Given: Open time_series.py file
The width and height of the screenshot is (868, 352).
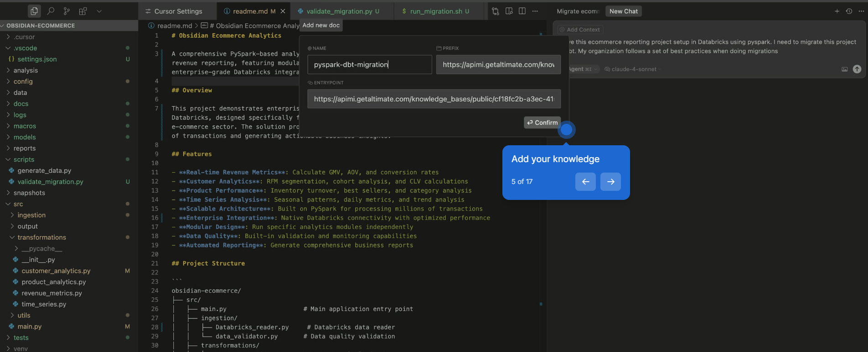Looking at the screenshot, I should click(x=68, y=304).
